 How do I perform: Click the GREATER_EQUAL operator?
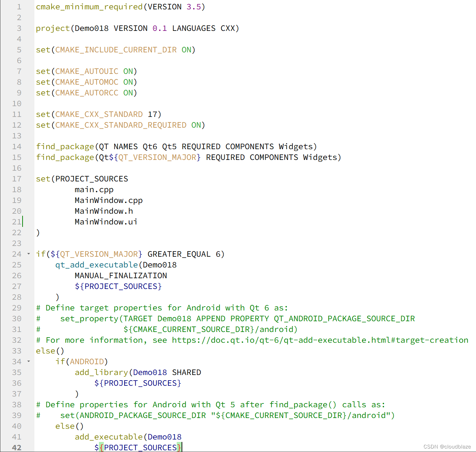179,254
